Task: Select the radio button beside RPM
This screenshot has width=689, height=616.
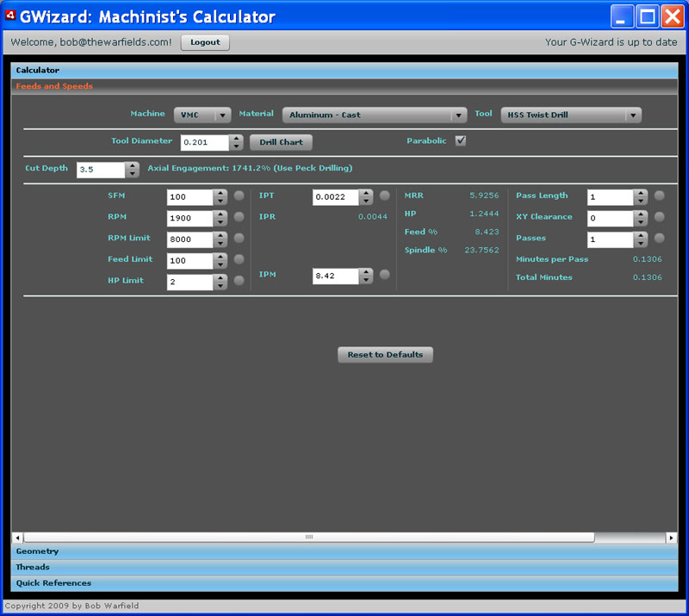Action: [238, 217]
